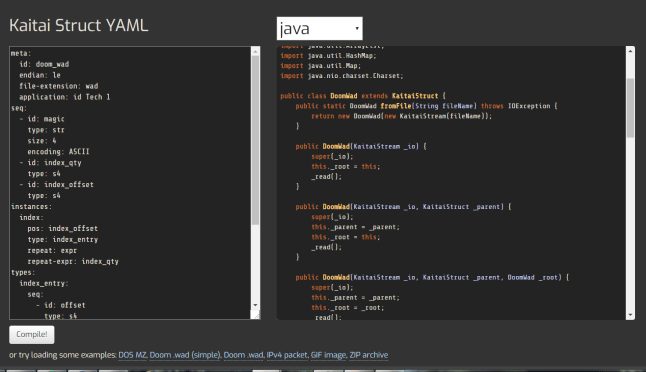
Task: Load the DOS MZ example
Action: click(x=132, y=355)
